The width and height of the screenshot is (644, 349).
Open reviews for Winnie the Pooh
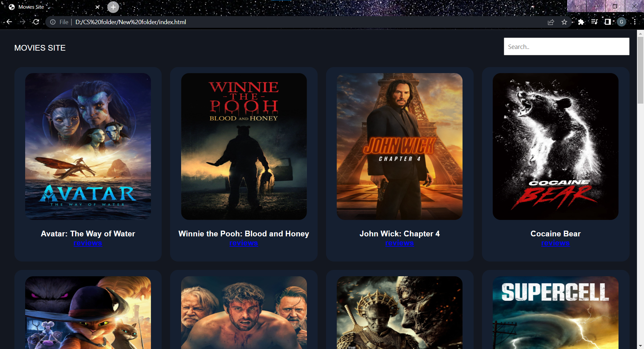point(244,243)
